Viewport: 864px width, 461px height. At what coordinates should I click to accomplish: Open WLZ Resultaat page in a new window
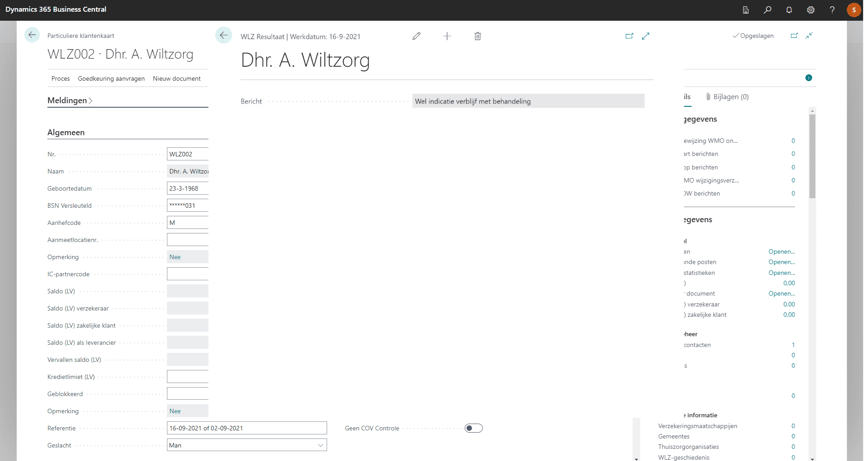[x=629, y=36]
